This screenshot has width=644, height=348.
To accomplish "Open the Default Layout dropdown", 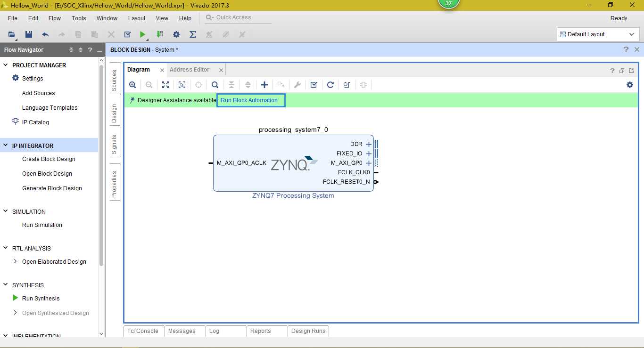I will point(598,34).
